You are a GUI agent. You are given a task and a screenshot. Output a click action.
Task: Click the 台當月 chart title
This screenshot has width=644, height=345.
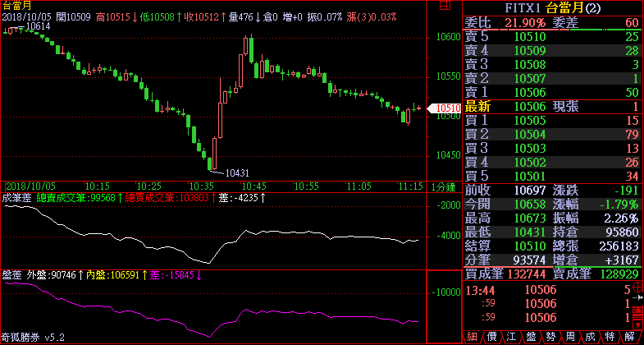click(16, 6)
